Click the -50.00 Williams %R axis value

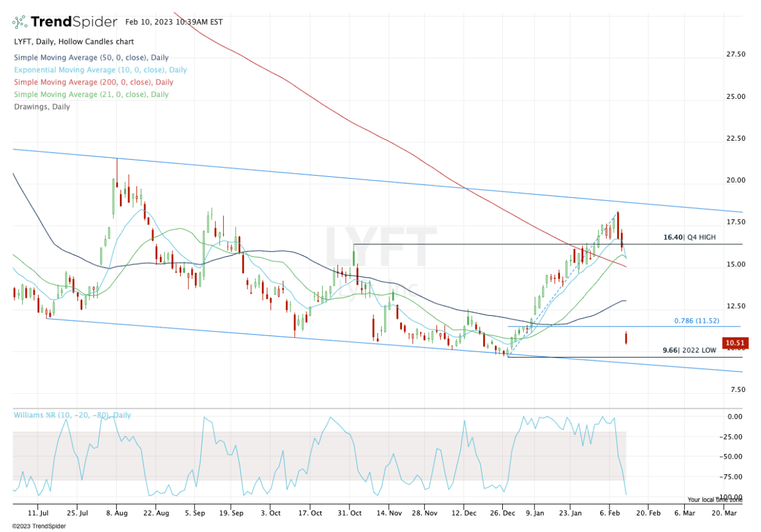[x=734, y=457]
